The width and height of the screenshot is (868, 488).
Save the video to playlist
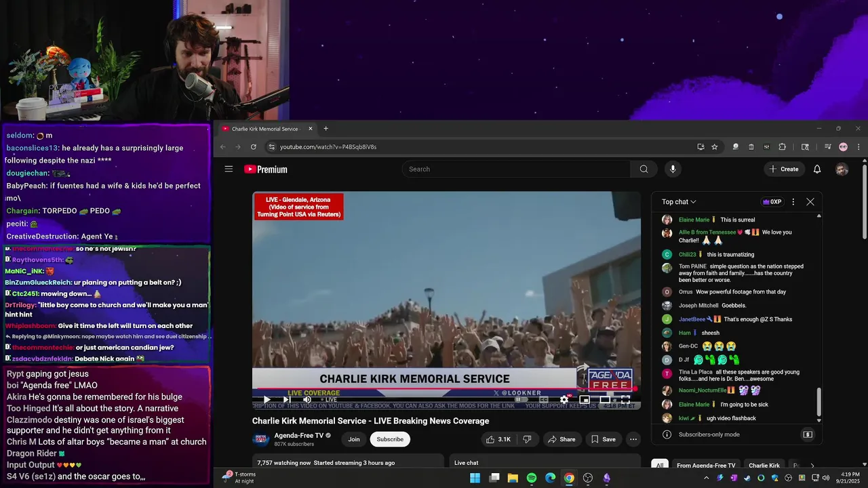coord(604,439)
